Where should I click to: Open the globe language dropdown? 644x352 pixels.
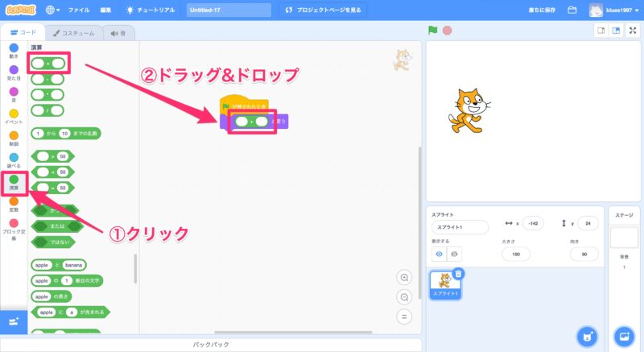53,10
